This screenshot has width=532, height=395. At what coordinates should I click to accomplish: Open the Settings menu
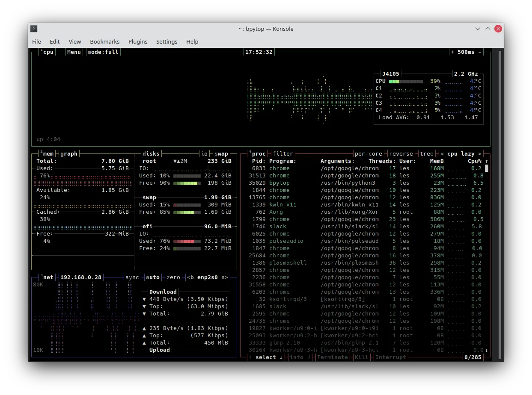tap(167, 41)
